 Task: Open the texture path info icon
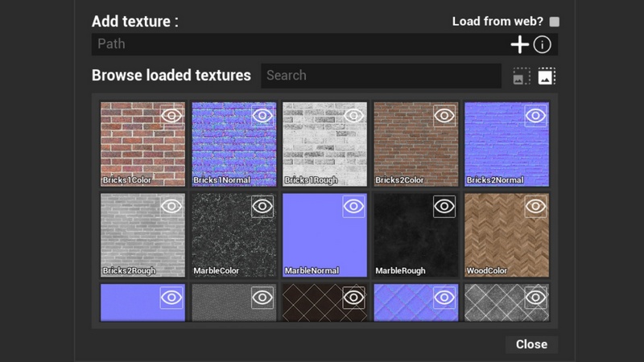(x=543, y=45)
